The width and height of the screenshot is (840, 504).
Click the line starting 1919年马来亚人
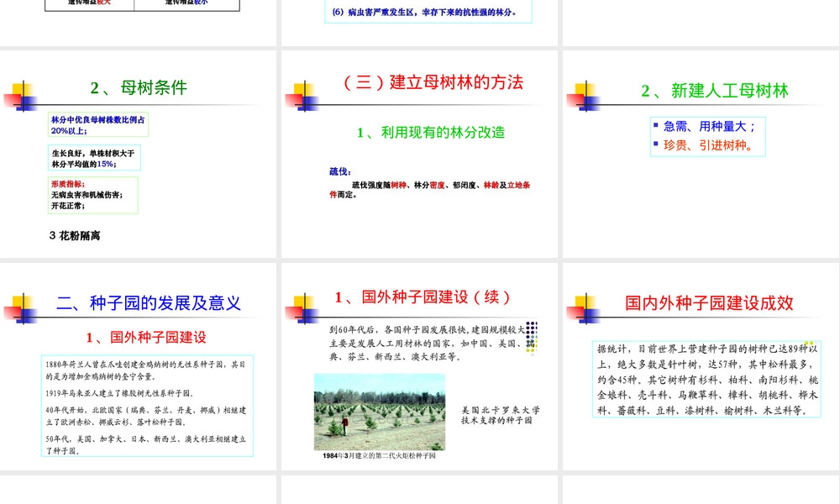coord(120,393)
